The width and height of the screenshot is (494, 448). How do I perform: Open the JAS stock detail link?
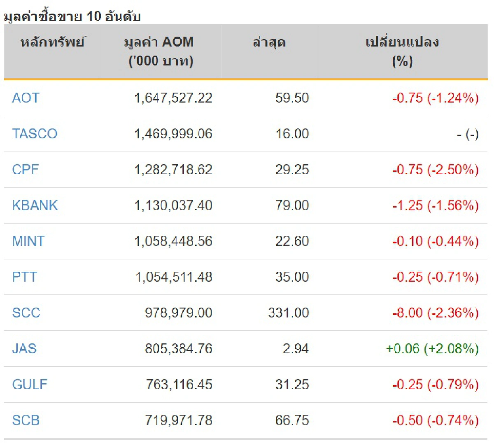click(x=24, y=349)
